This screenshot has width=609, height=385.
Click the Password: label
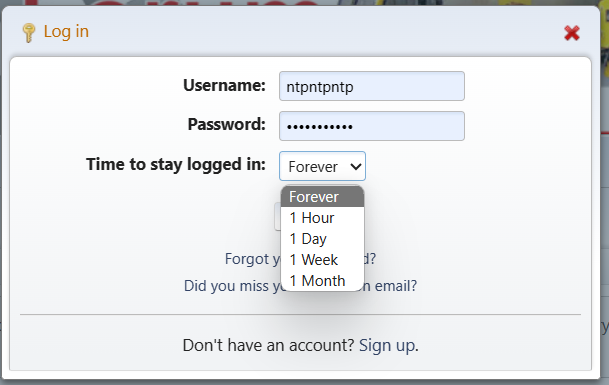(x=226, y=124)
